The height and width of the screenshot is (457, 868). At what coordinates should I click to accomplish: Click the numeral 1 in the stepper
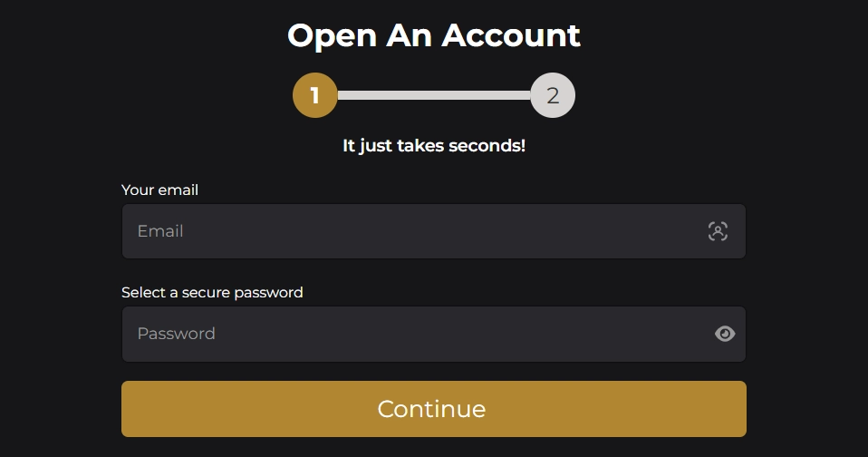(x=315, y=95)
